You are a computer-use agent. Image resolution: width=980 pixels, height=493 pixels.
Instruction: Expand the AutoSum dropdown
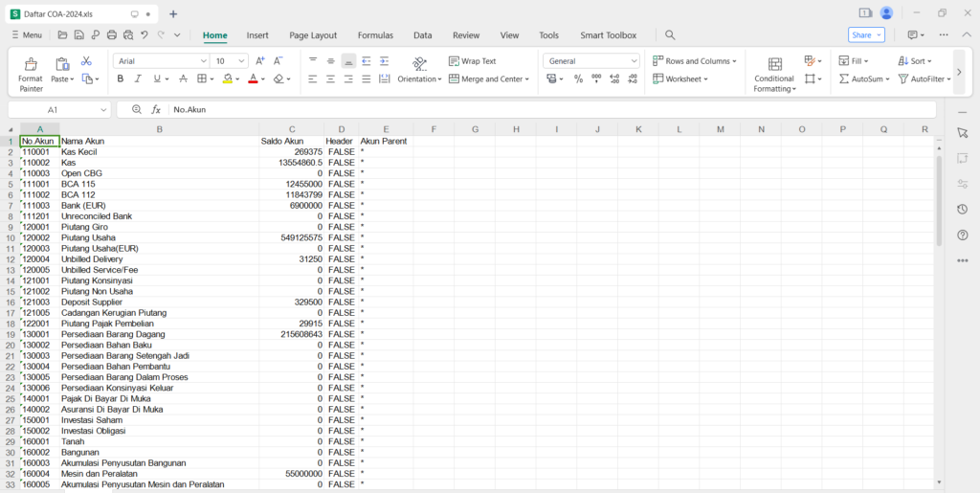tap(886, 79)
